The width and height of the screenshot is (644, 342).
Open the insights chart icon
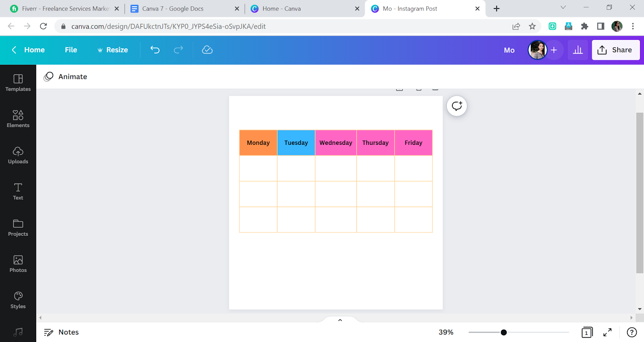point(578,50)
